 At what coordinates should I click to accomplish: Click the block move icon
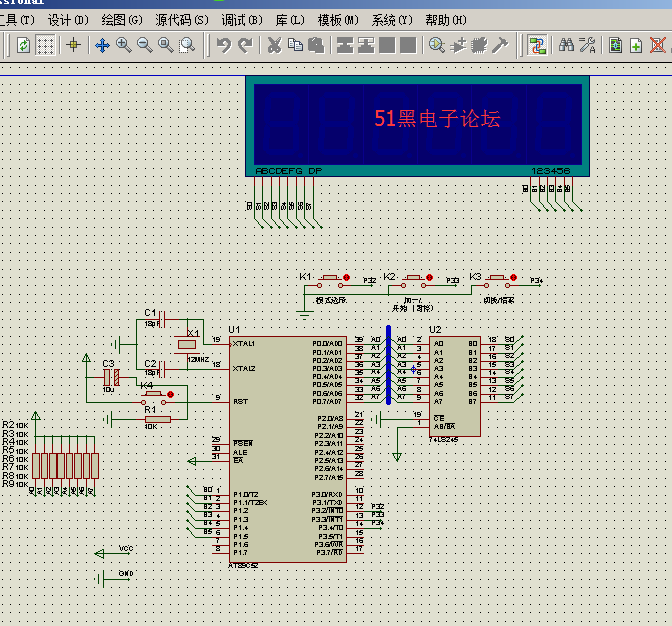point(366,45)
